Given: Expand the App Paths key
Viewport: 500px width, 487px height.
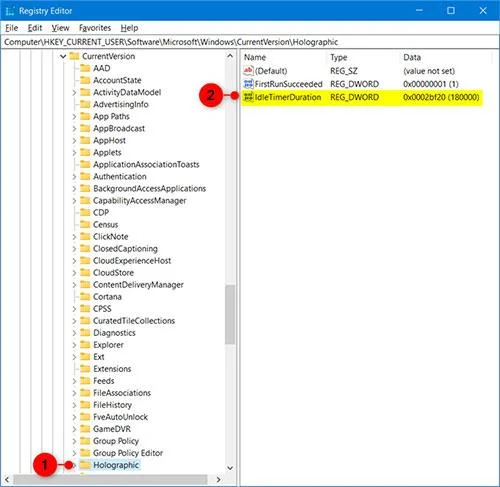Looking at the screenshot, I should (74, 117).
